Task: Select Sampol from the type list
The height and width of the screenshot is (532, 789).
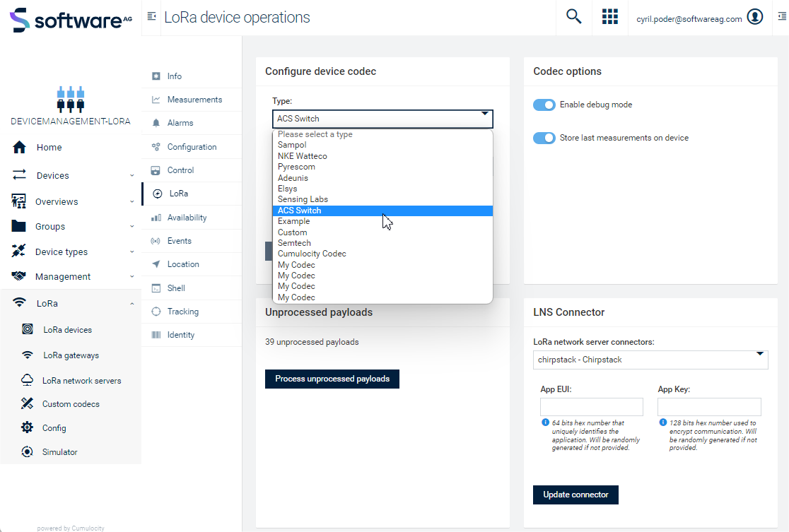Action: pyautogui.click(x=382, y=145)
